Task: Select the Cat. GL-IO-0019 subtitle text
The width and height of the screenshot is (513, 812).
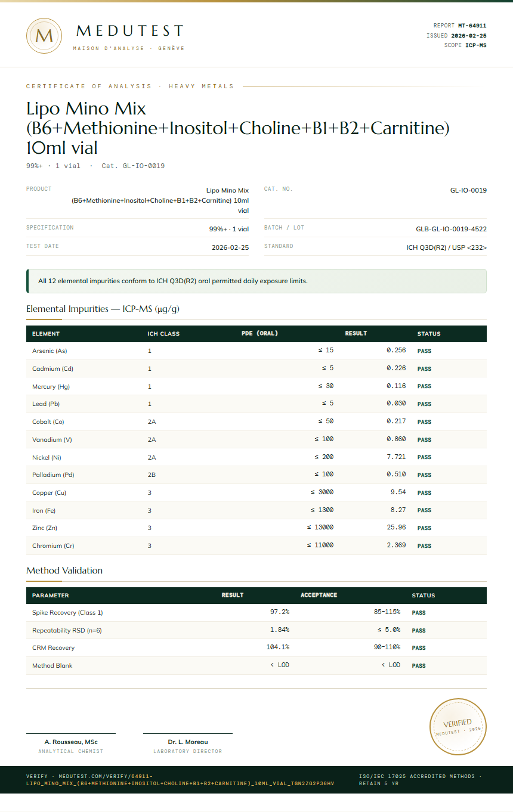Action: (133, 166)
